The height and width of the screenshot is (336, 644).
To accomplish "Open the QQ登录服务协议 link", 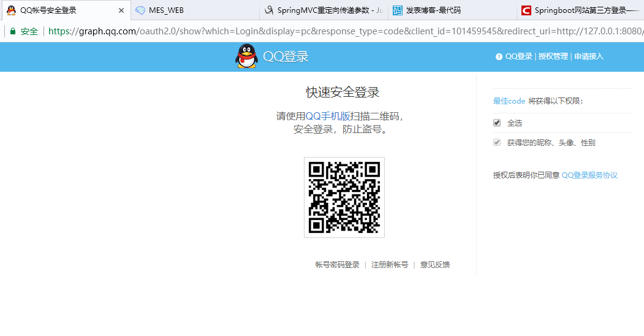I will tap(589, 175).
